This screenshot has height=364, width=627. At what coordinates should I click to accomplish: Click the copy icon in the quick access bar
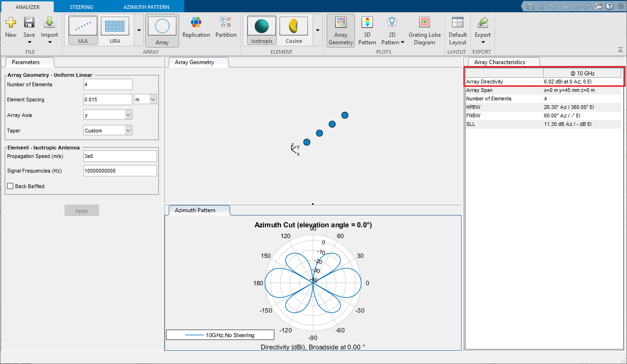(x=553, y=6)
